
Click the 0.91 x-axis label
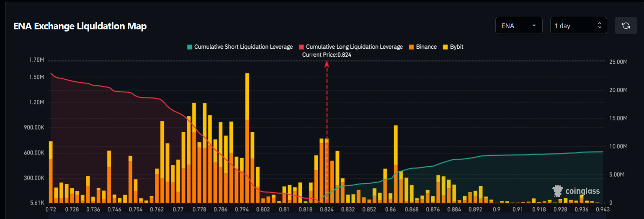point(518,209)
